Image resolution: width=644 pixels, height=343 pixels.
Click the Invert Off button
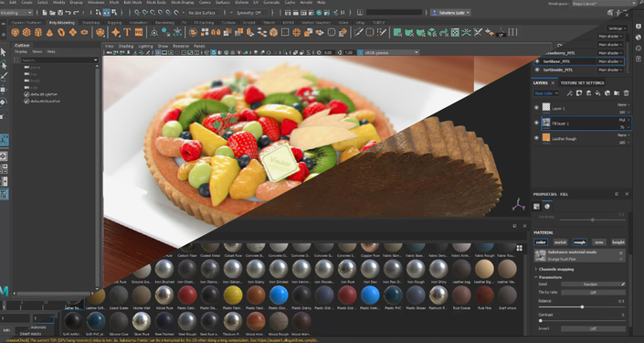tap(593, 328)
